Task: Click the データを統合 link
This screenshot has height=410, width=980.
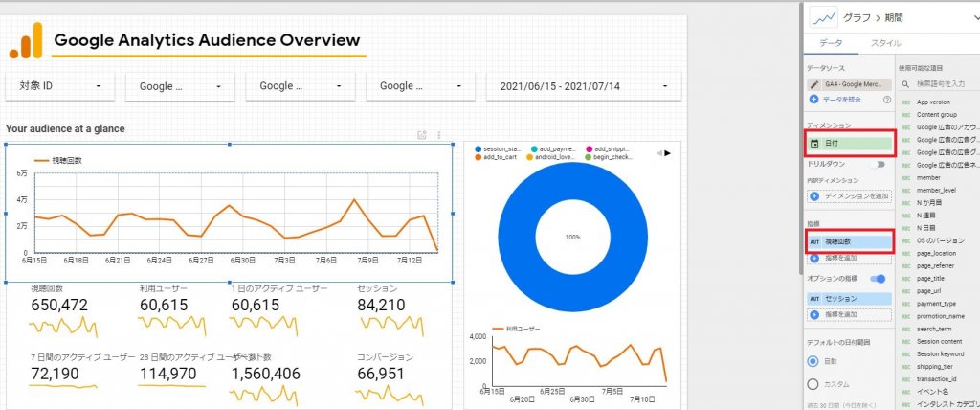Action: 843,100
